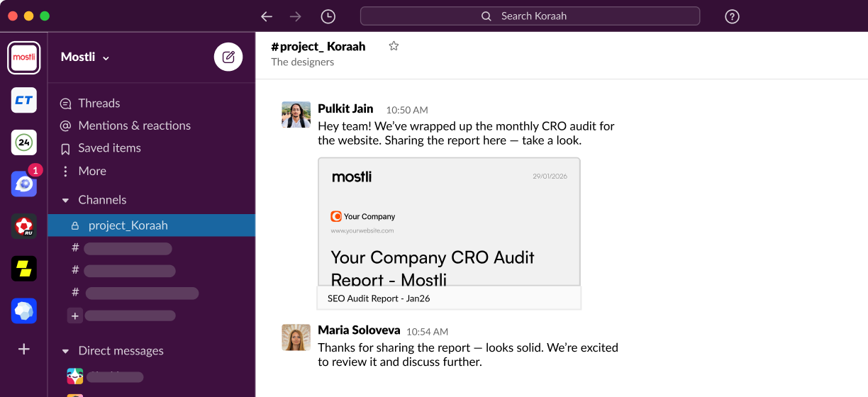Go forward with the right arrow
The width and height of the screenshot is (868, 397).
[296, 16]
